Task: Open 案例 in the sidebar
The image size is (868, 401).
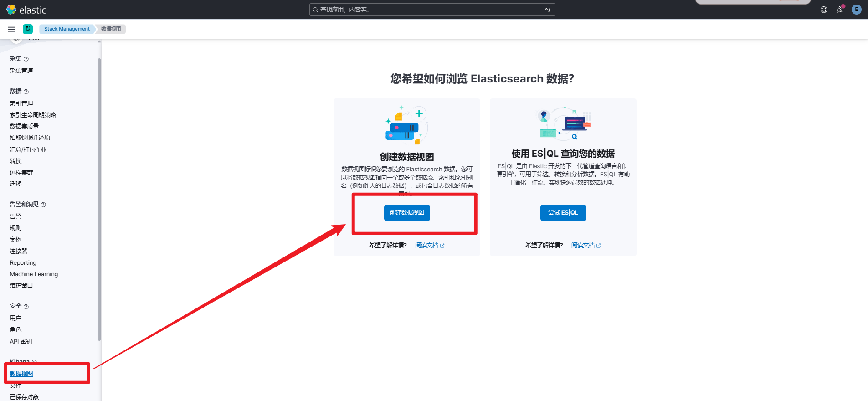Action: point(15,239)
